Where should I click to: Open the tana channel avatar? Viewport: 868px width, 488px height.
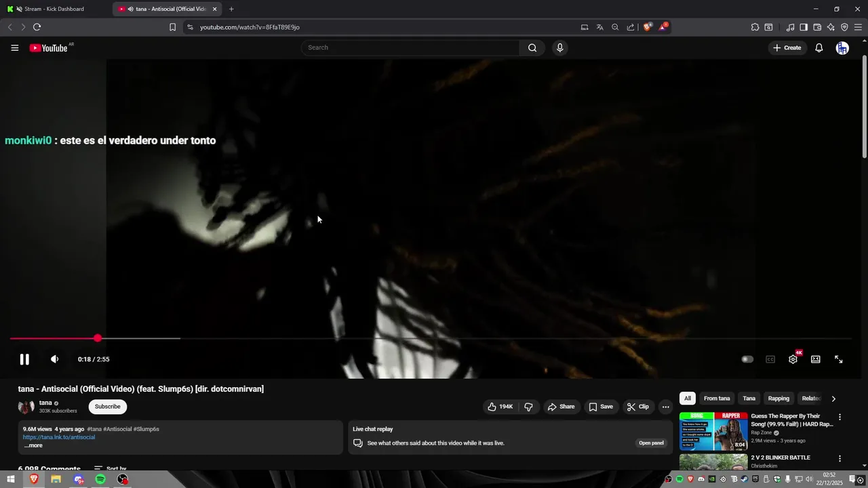(26, 407)
